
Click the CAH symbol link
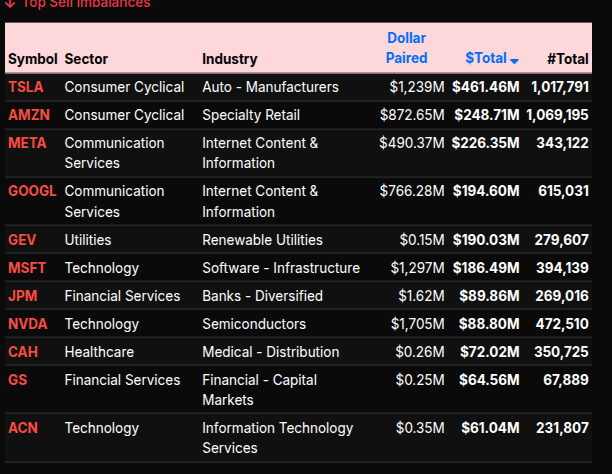point(24,352)
